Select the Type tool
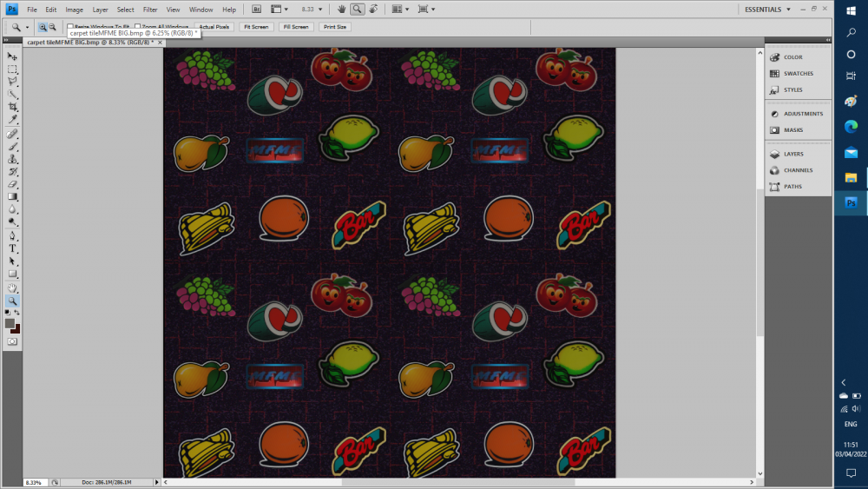868x489 pixels. (12, 248)
